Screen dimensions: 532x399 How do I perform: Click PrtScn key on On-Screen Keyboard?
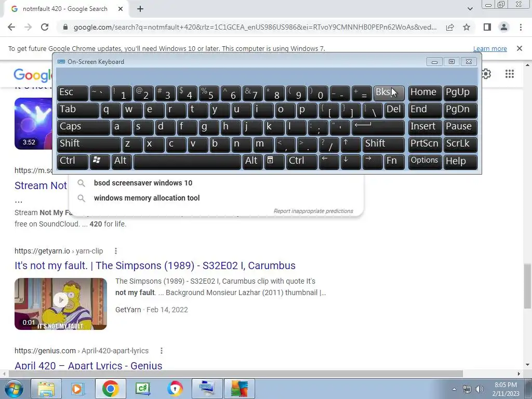point(425,144)
